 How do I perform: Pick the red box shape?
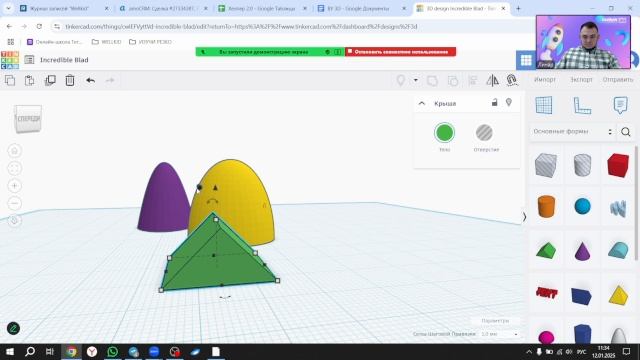click(618, 165)
